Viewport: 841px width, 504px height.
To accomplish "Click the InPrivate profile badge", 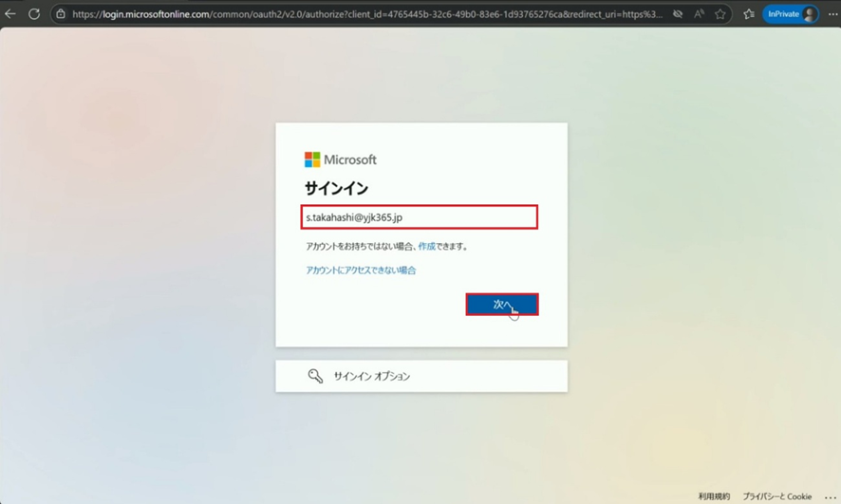I will point(791,14).
